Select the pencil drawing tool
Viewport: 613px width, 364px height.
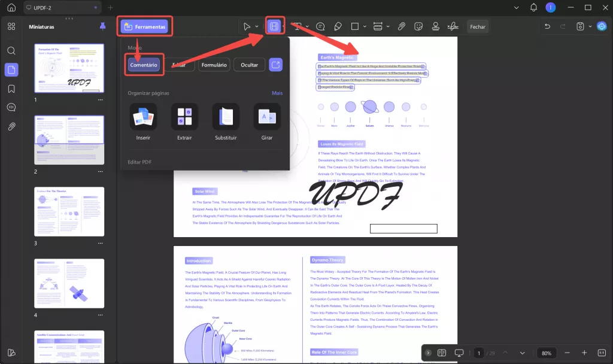pyautogui.click(x=338, y=26)
